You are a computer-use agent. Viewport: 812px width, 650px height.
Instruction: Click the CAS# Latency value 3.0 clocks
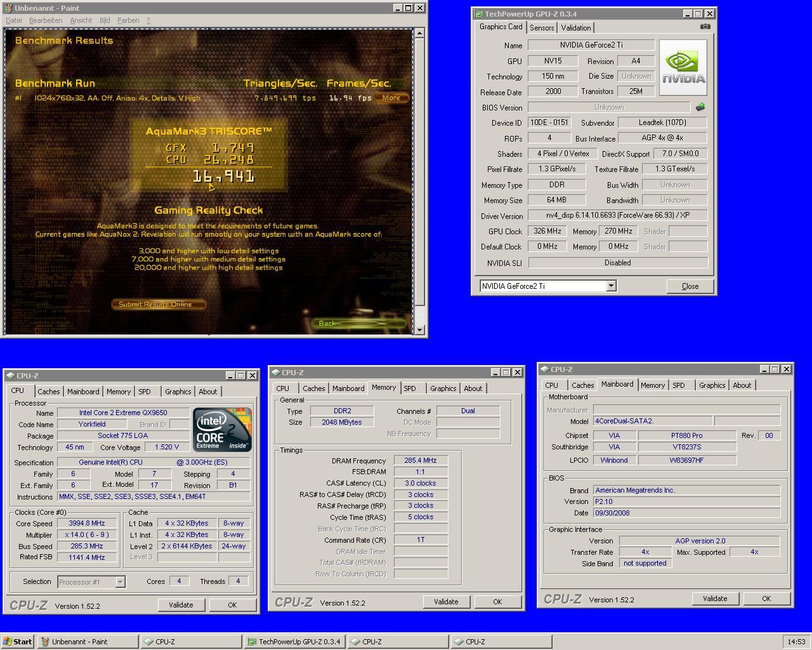[420, 483]
